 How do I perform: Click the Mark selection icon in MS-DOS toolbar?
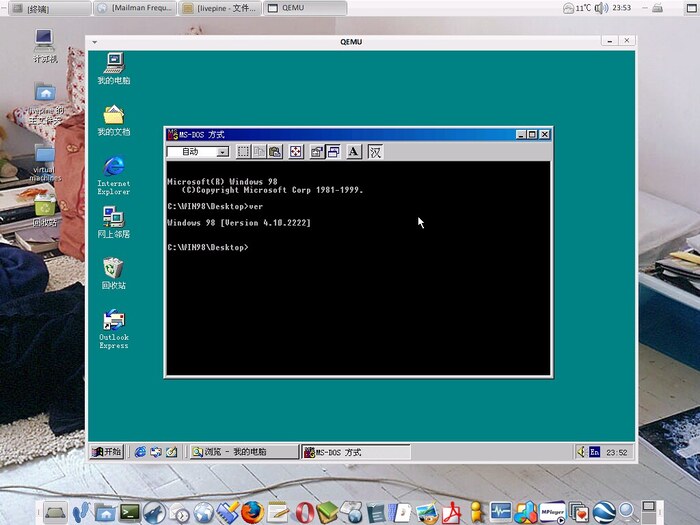(243, 152)
